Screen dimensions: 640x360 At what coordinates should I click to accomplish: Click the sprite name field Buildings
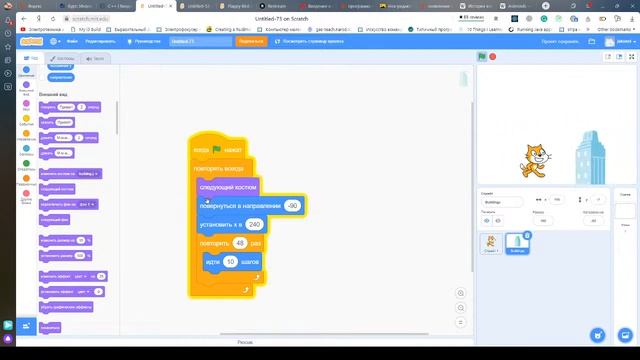(x=501, y=202)
